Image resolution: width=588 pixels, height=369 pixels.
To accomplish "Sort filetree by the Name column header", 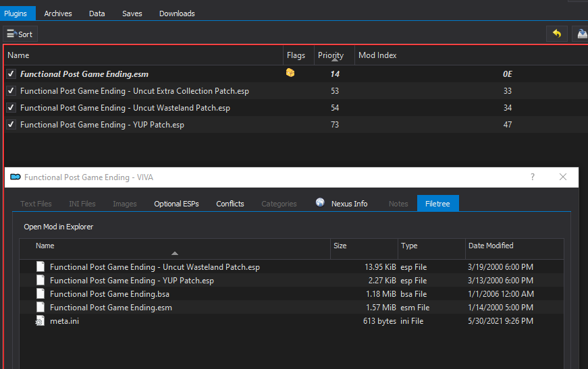I will (x=45, y=246).
